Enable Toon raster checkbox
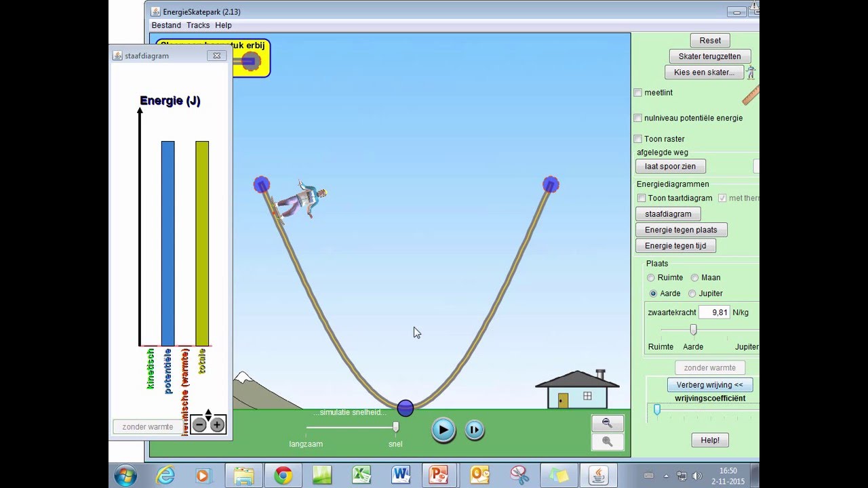Image resolution: width=868 pixels, height=488 pixels. [x=637, y=139]
